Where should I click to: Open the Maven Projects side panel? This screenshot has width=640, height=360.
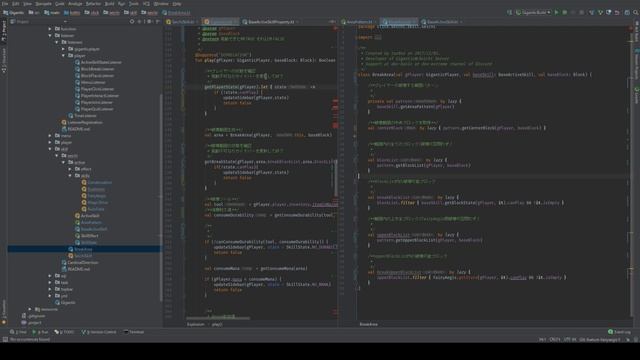[x=636, y=65]
